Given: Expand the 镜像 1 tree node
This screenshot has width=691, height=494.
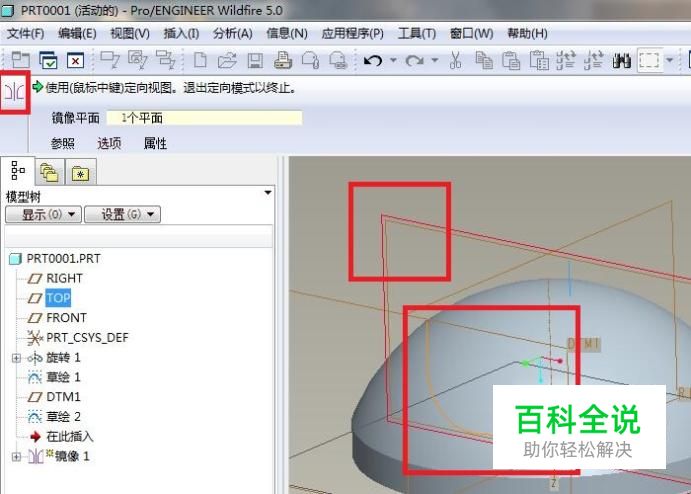Looking at the screenshot, I should coord(16,457).
